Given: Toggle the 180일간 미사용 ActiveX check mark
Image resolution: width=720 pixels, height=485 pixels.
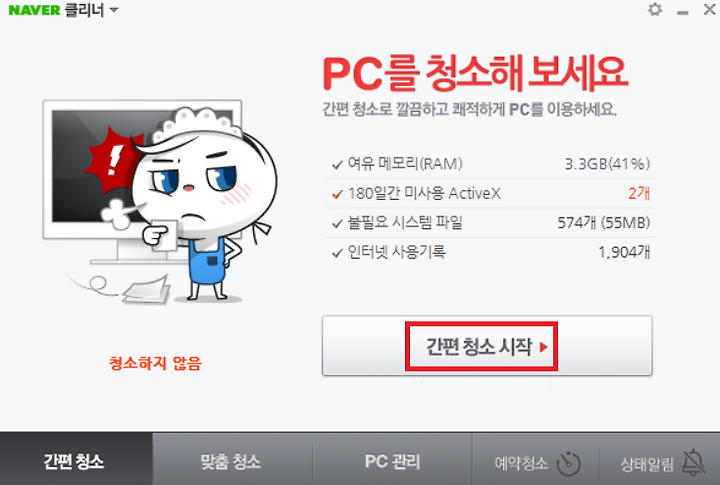Looking at the screenshot, I should [x=337, y=194].
